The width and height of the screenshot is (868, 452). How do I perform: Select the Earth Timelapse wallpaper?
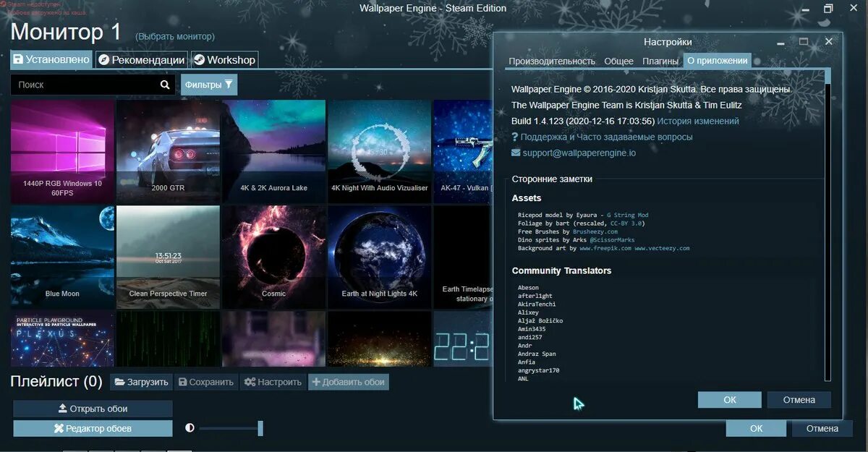[463, 257]
